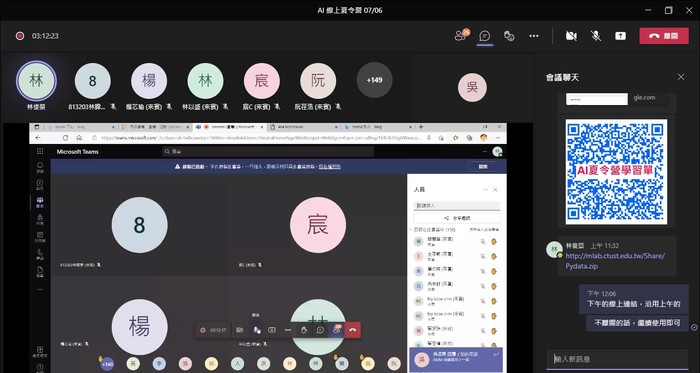Open Files icon in shared Teams sidebar
The width and height of the screenshot is (700, 373).
[x=40, y=272]
